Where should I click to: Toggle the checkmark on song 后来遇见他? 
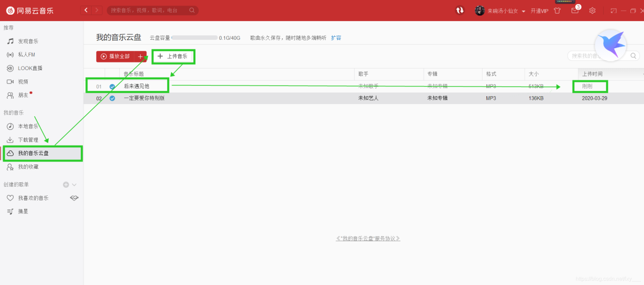pos(112,87)
